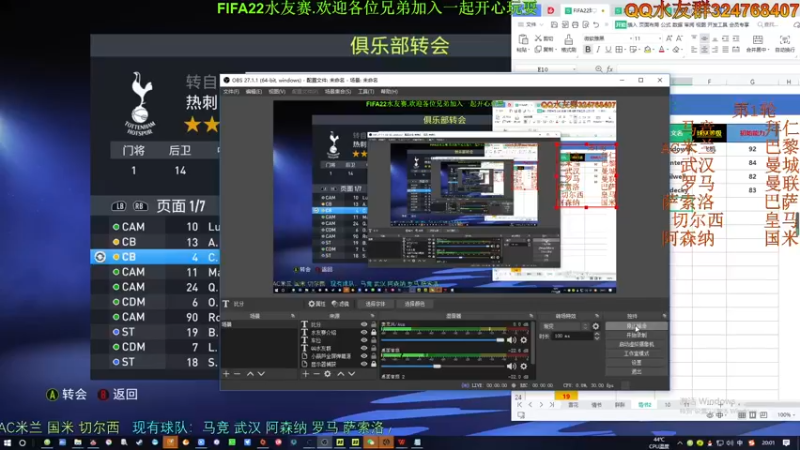Move source up arrow in sources panel

(341, 373)
